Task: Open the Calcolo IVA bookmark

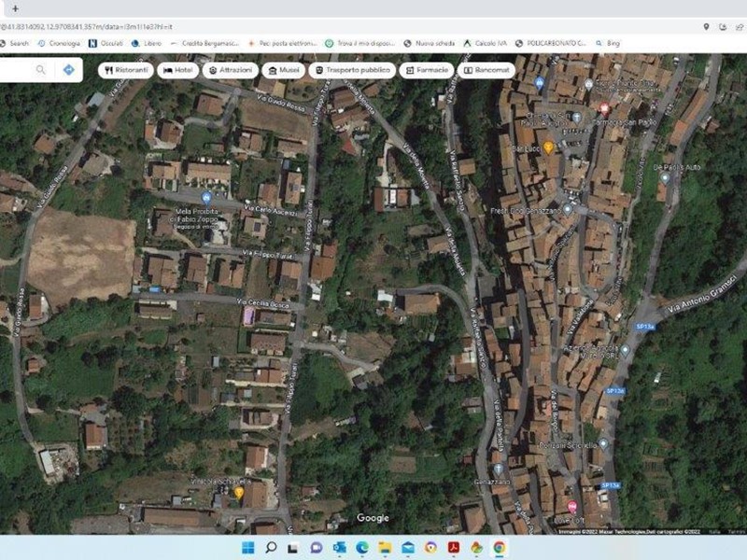Action: (484, 43)
